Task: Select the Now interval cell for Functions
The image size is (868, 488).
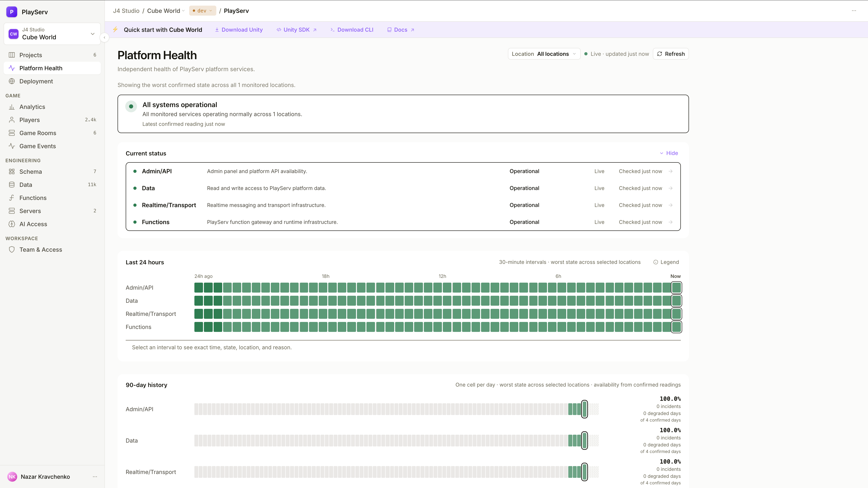Action: (x=676, y=327)
